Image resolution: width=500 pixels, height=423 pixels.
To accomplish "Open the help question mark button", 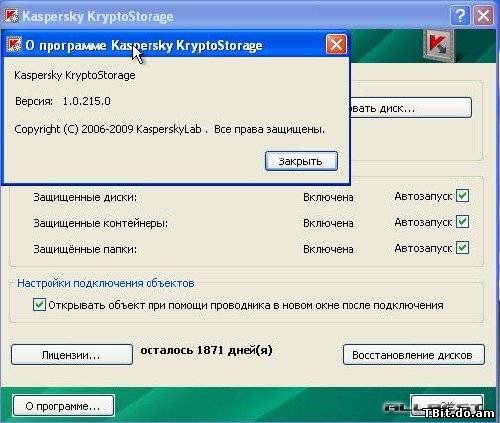I will pos(460,16).
